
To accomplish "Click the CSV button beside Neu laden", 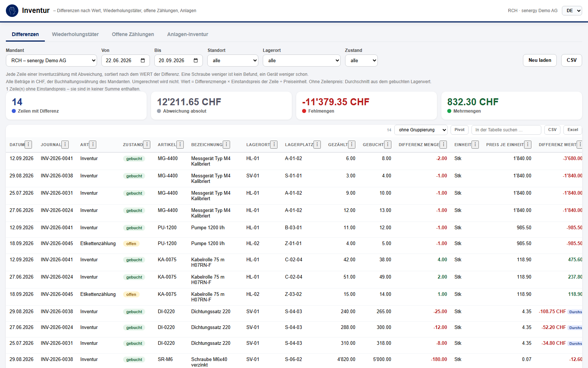I will pyautogui.click(x=571, y=60).
